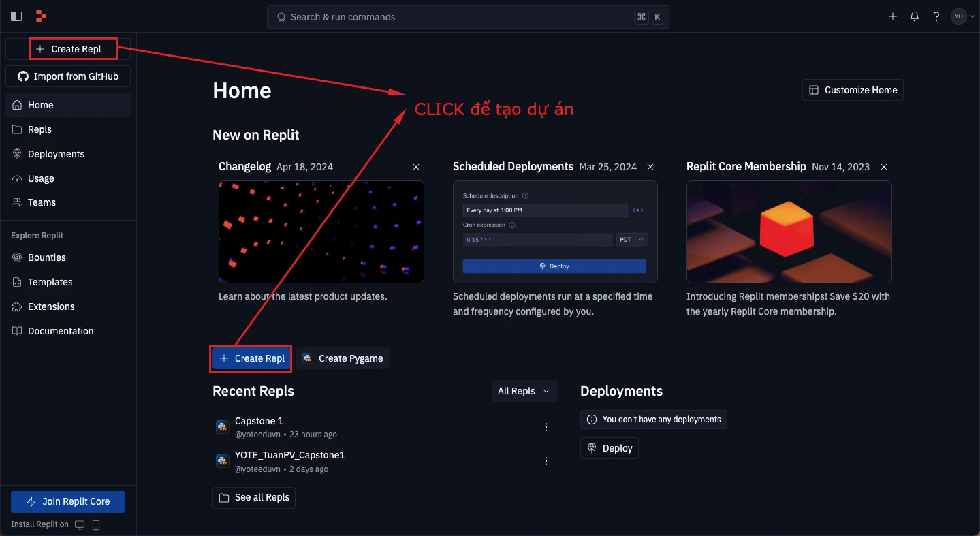Open Deployments in sidebar
980x536 pixels.
pyautogui.click(x=68, y=154)
